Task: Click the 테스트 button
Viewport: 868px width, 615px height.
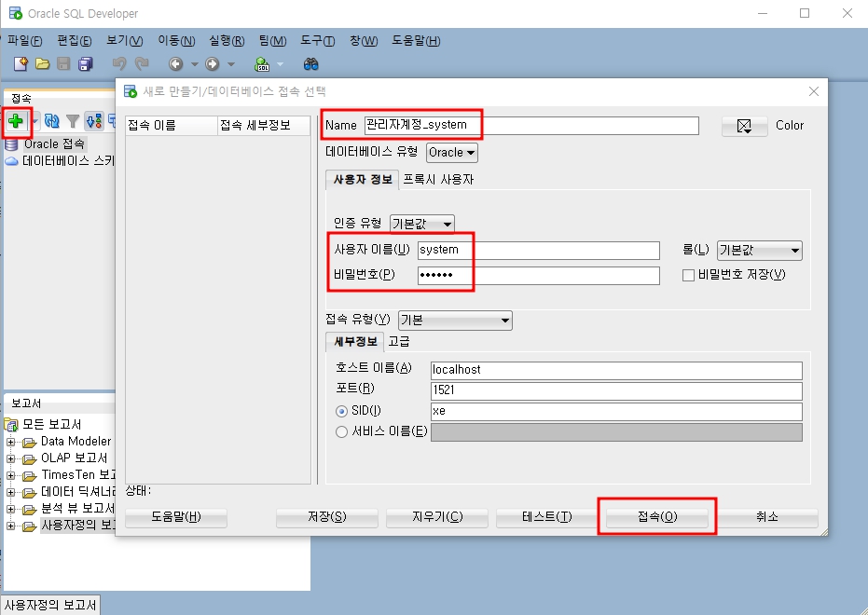Action: (x=547, y=517)
